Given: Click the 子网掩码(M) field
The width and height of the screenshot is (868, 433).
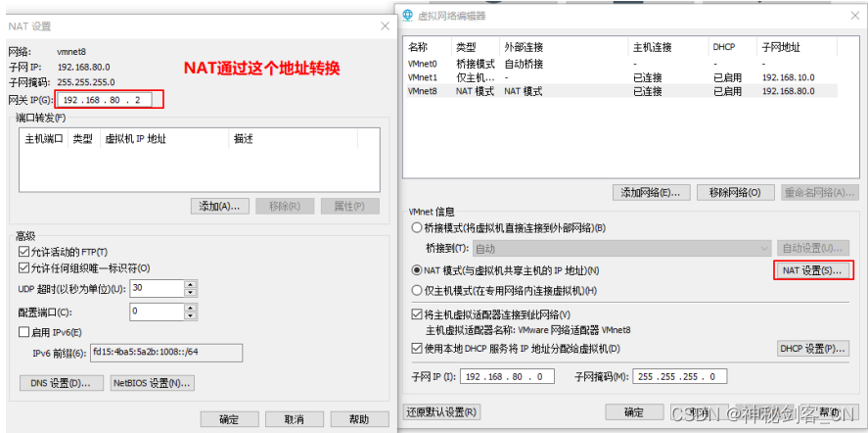Looking at the screenshot, I should pos(679,376).
